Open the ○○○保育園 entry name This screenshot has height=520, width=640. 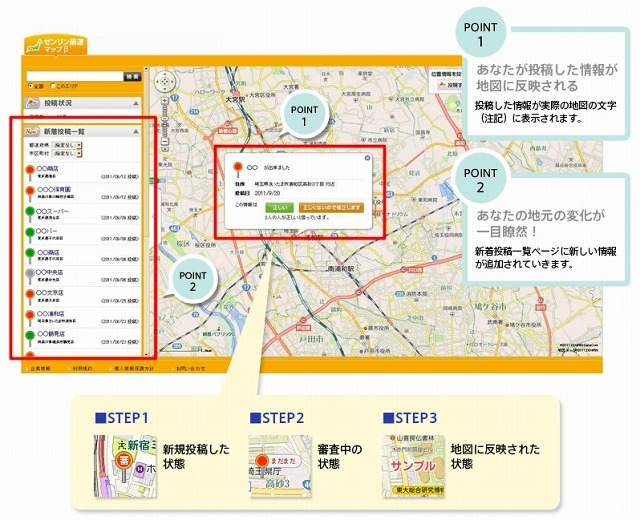[x=54, y=190]
